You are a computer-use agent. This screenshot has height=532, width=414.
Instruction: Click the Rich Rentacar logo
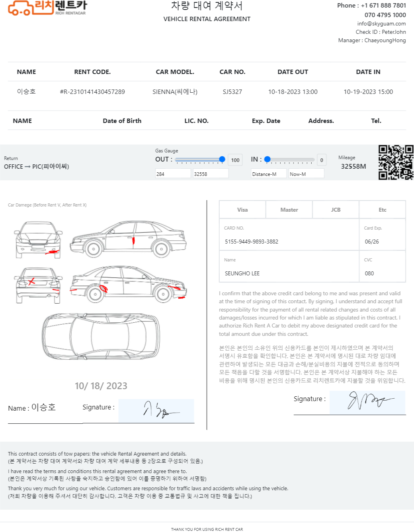click(47, 8)
